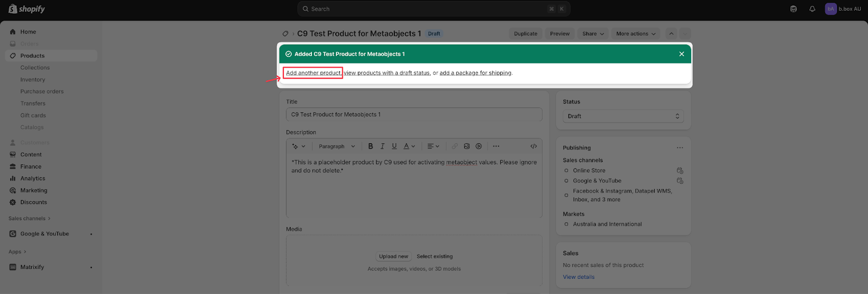The height and width of the screenshot is (294, 868).
Task: Open the More actions dropdown
Action: point(636,34)
